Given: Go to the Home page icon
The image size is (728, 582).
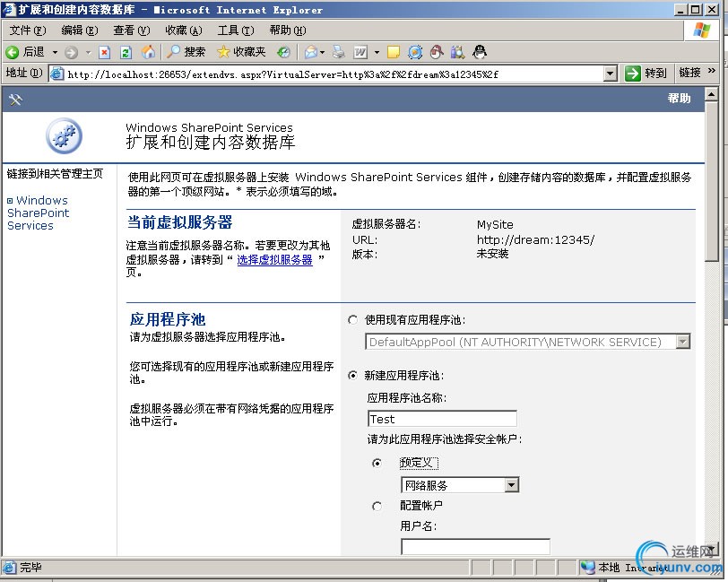Looking at the screenshot, I should coord(148,51).
